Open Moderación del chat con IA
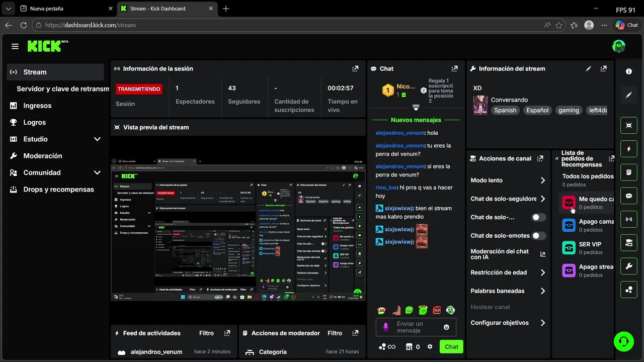This screenshot has height=362, width=644. pyautogui.click(x=508, y=254)
